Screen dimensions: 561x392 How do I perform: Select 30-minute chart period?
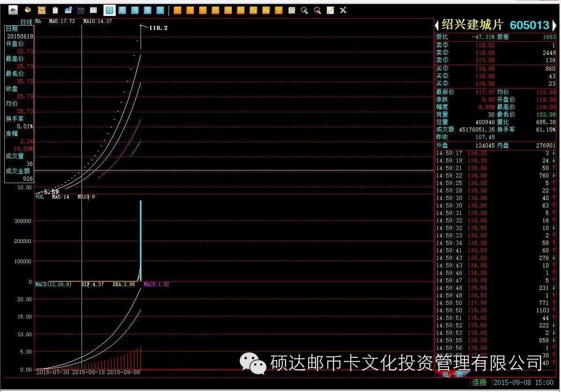228,10
